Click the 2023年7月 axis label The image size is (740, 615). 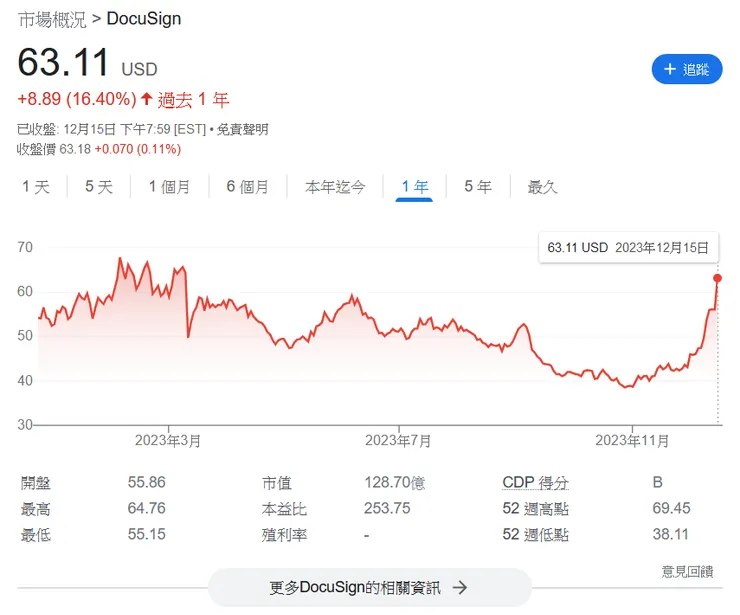[x=398, y=440]
